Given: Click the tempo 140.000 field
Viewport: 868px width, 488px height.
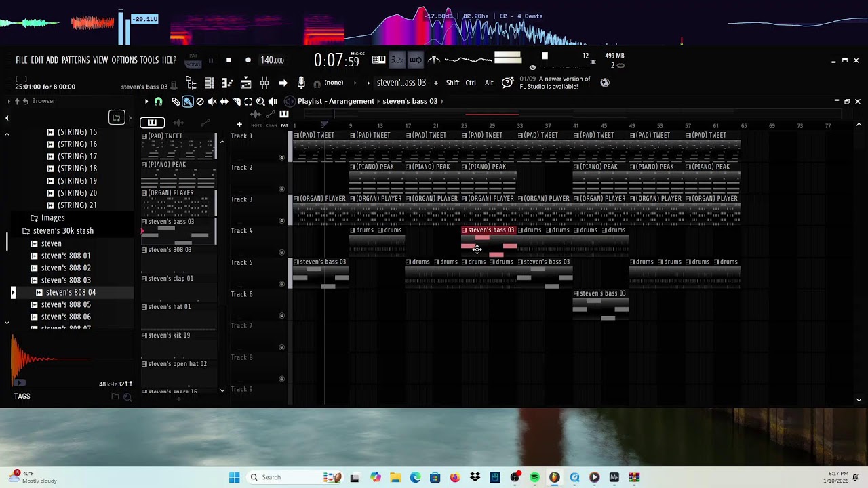Looking at the screenshot, I should point(272,60).
